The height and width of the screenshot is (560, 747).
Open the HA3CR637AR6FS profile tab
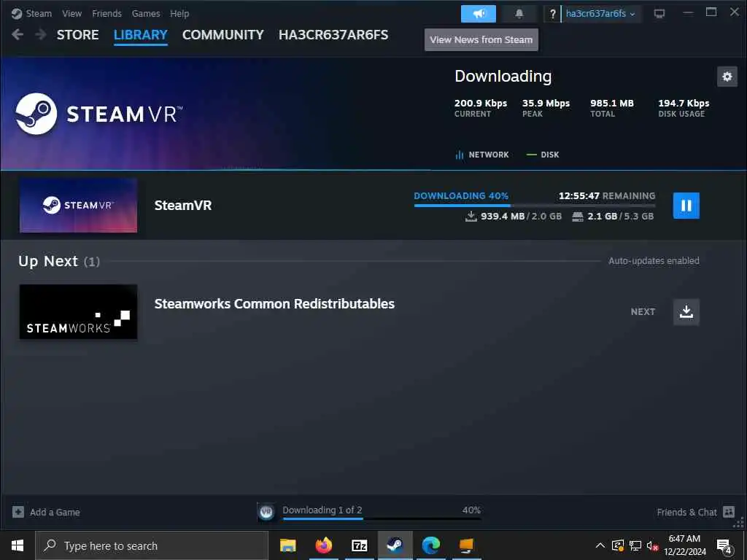coord(333,35)
